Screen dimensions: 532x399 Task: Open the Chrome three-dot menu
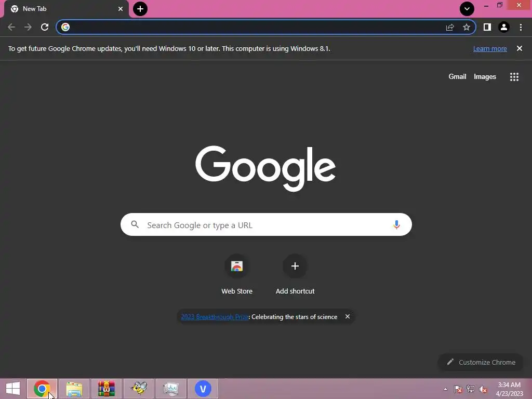521,27
